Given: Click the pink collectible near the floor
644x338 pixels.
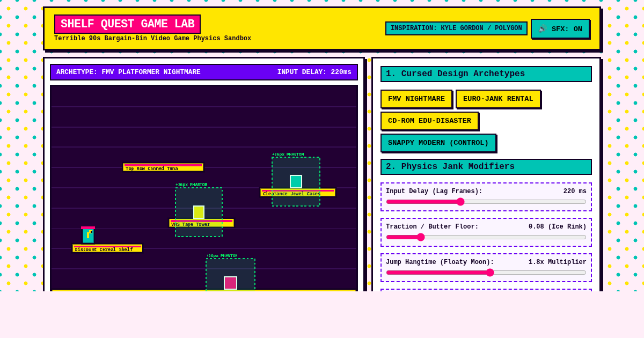Looking at the screenshot, I should click(x=230, y=283).
